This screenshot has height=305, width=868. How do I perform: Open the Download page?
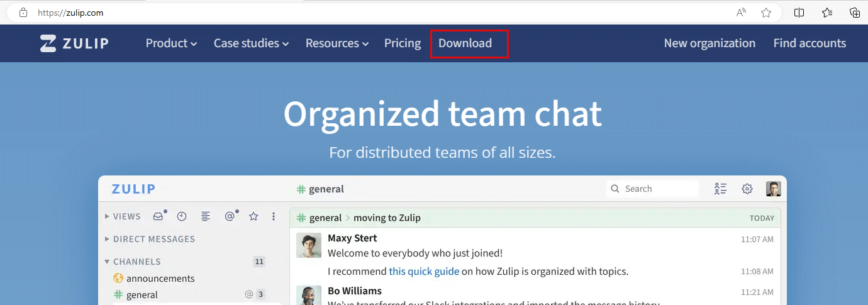(x=465, y=43)
